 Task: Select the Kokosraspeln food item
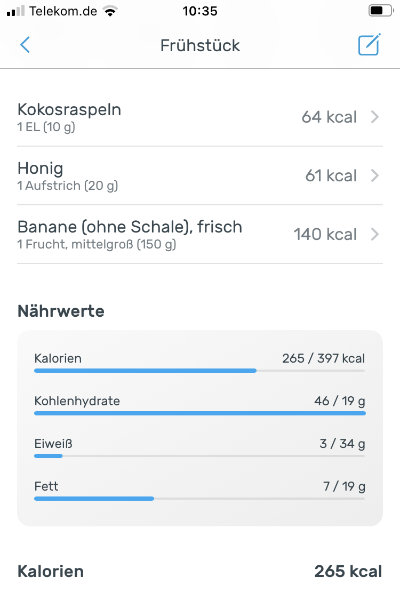tap(200, 117)
